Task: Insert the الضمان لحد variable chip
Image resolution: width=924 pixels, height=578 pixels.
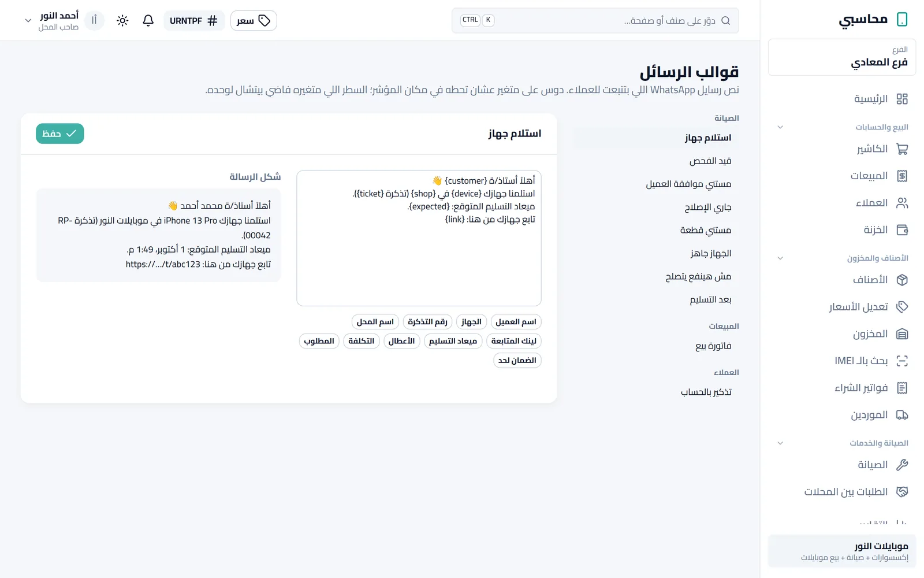Action: click(517, 360)
